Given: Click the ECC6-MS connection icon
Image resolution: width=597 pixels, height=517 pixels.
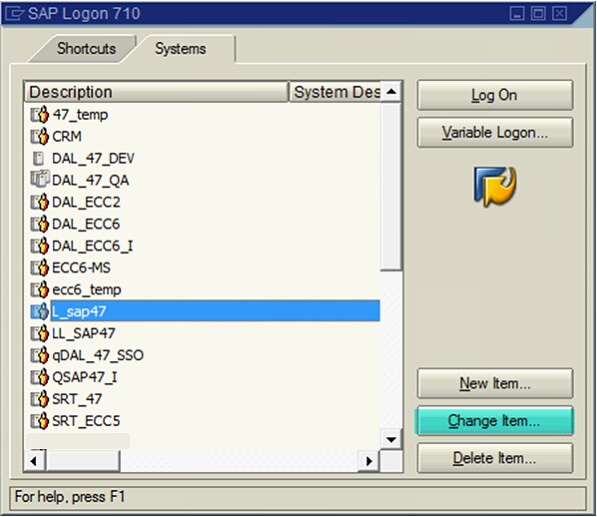Looking at the screenshot, I should 40,268.
